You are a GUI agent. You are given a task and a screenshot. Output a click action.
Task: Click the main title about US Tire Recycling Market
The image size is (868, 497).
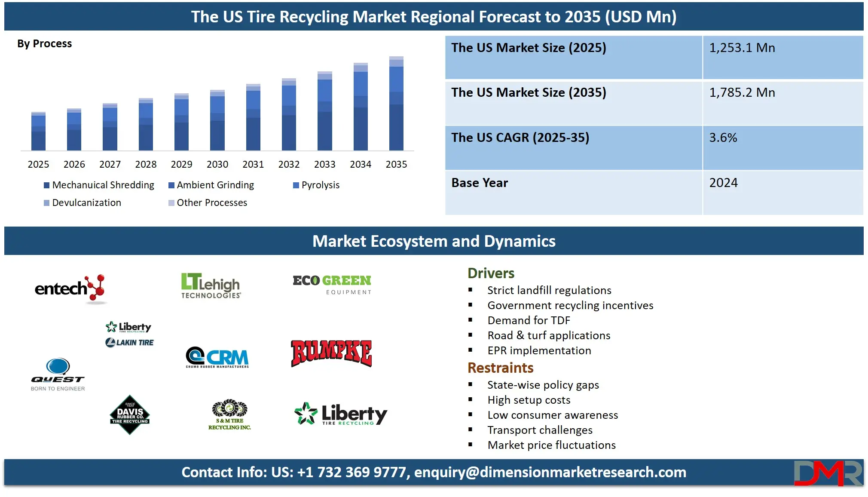(x=434, y=17)
